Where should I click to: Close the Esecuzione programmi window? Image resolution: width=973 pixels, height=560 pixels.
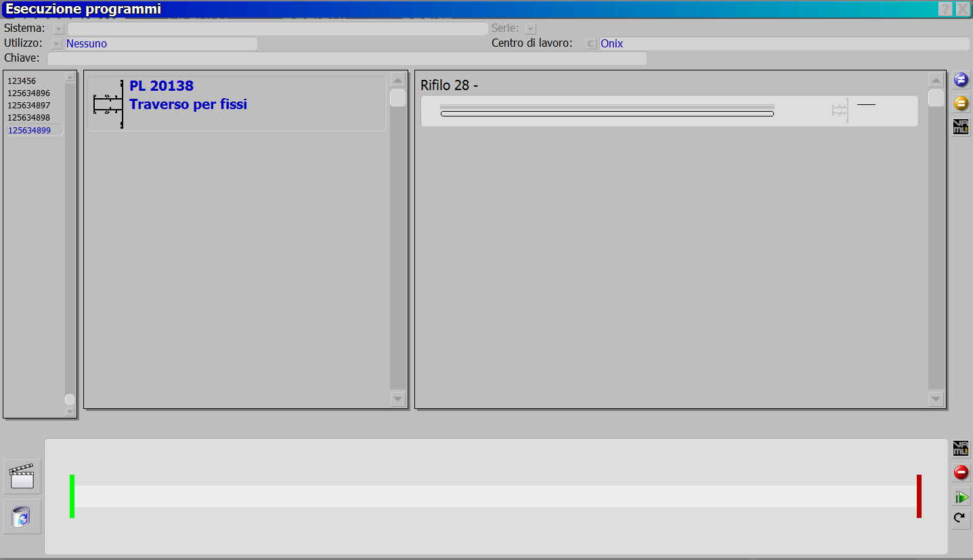click(x=963, y=9)
